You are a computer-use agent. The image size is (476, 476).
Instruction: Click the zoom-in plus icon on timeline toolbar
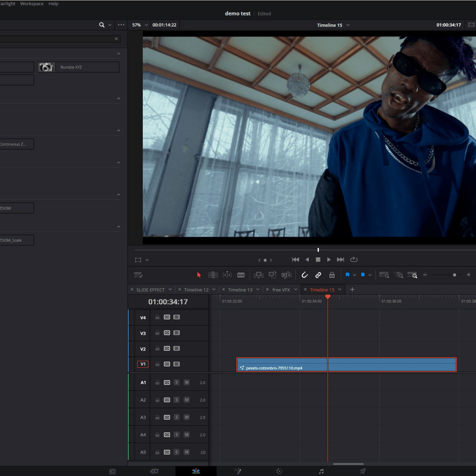(469, 275)
